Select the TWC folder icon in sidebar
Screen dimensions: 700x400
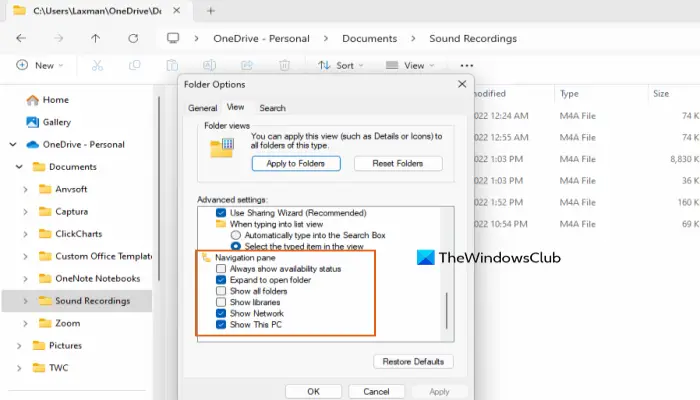pyautogui.click(x=39, y=367)
